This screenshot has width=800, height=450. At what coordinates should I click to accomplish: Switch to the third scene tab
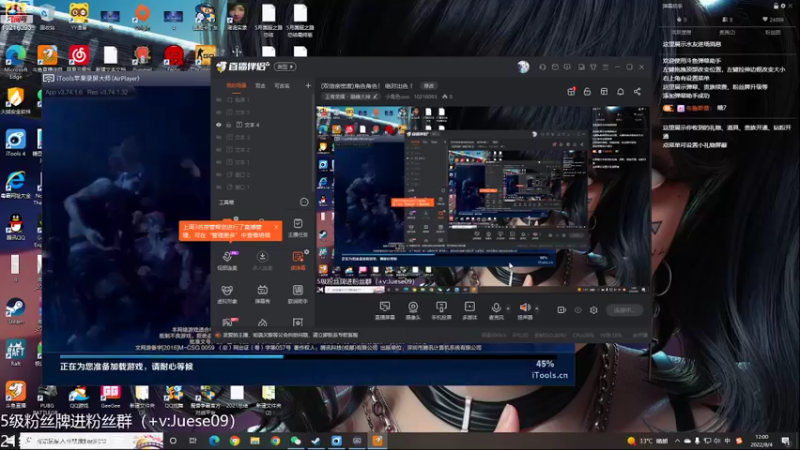282,86
